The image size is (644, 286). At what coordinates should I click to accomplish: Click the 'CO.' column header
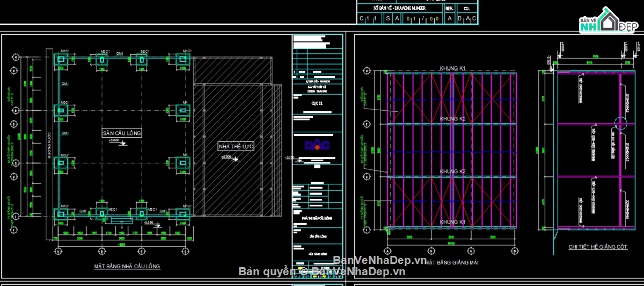pyautogui.click(x=467, y=9)
